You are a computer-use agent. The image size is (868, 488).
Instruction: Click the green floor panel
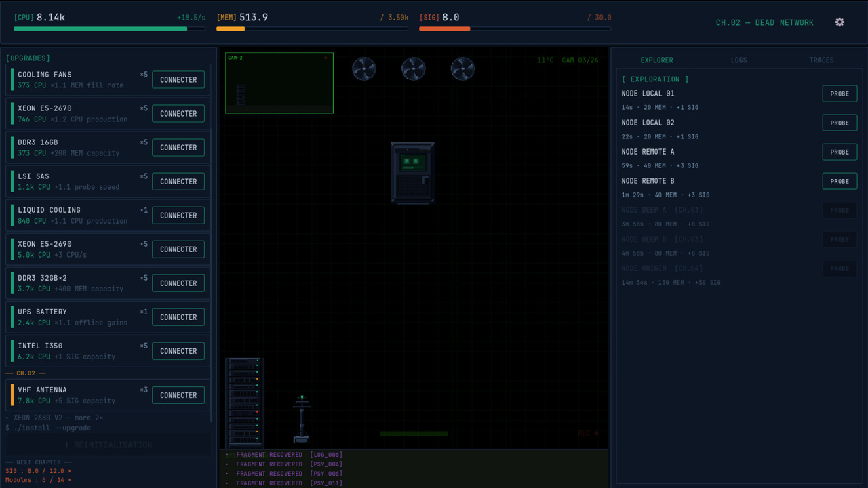point(414,434)
